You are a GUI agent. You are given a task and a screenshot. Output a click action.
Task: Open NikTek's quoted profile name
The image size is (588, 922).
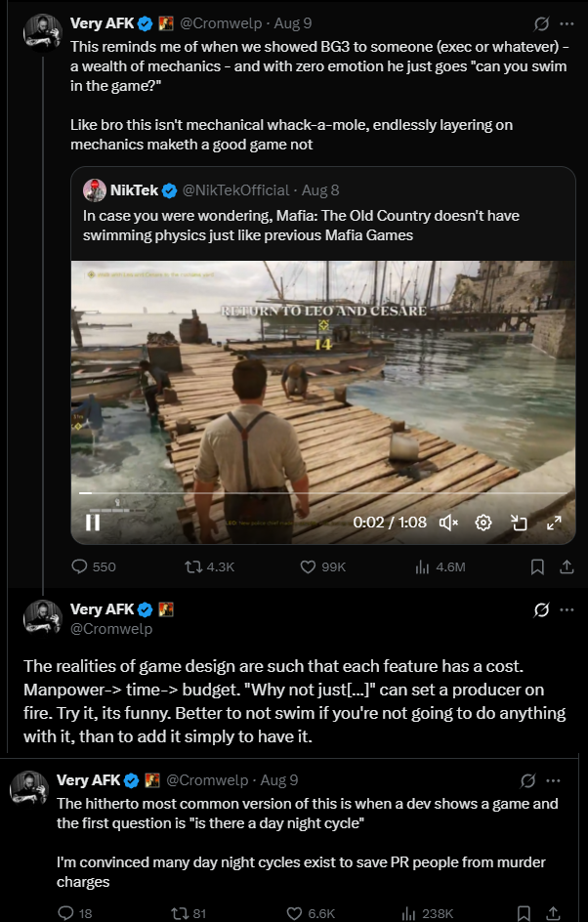135,189
